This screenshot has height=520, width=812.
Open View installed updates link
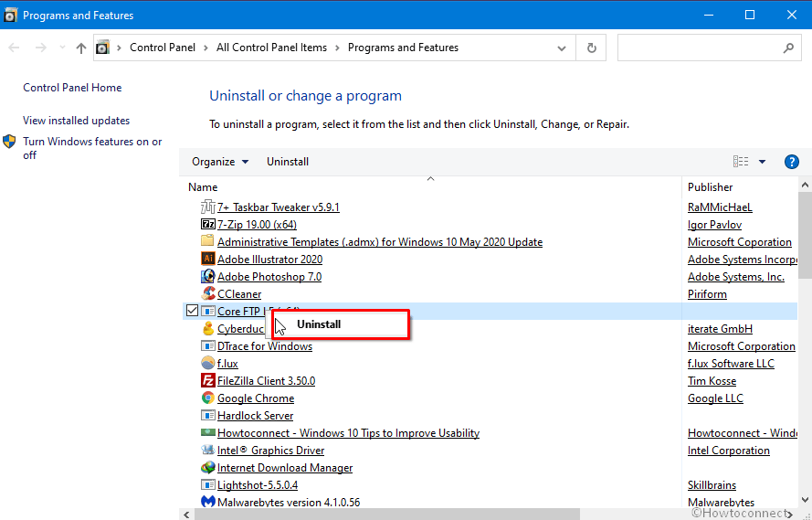(76, 120)
